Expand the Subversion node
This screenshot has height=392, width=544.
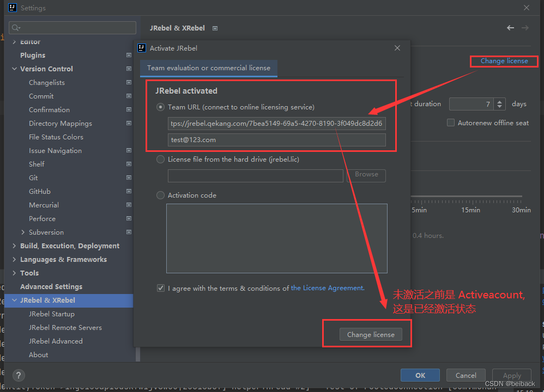pyautogui.click(x=23, y=232)
